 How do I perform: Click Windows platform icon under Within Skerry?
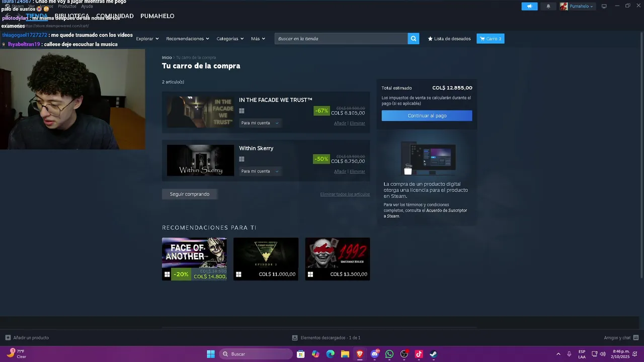coord(242,159)
